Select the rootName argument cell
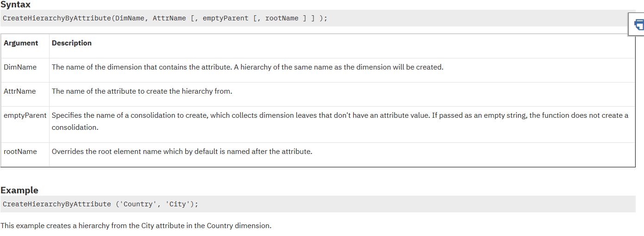644x236 pixels. click(20, 152)
